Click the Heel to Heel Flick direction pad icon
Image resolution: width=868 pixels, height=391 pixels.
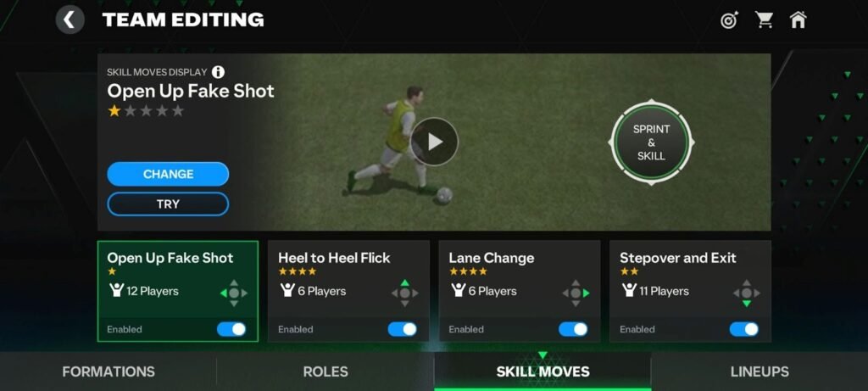click(x=404, y=293)
